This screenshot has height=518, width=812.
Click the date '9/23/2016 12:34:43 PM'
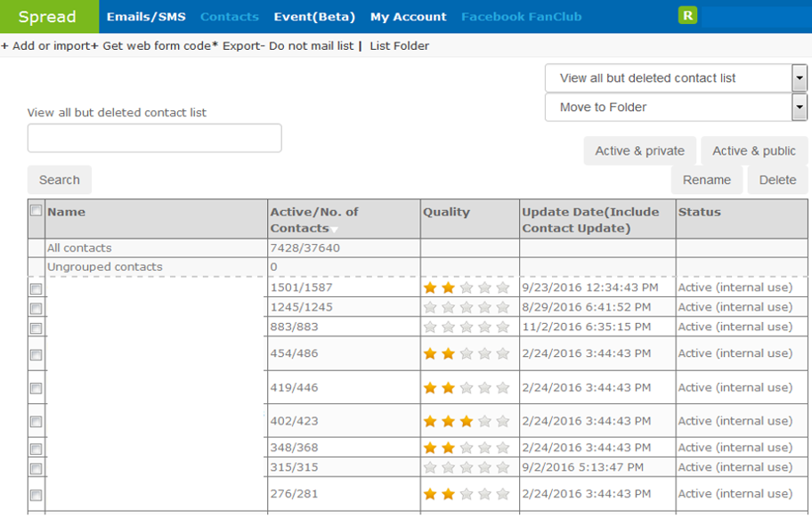point(589,287)
